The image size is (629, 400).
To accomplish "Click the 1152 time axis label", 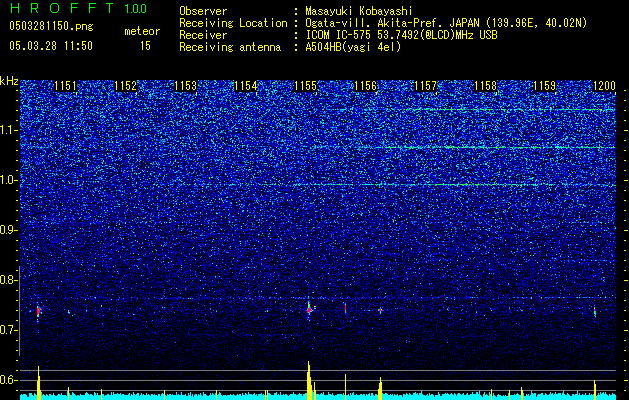I will (126, 86).
